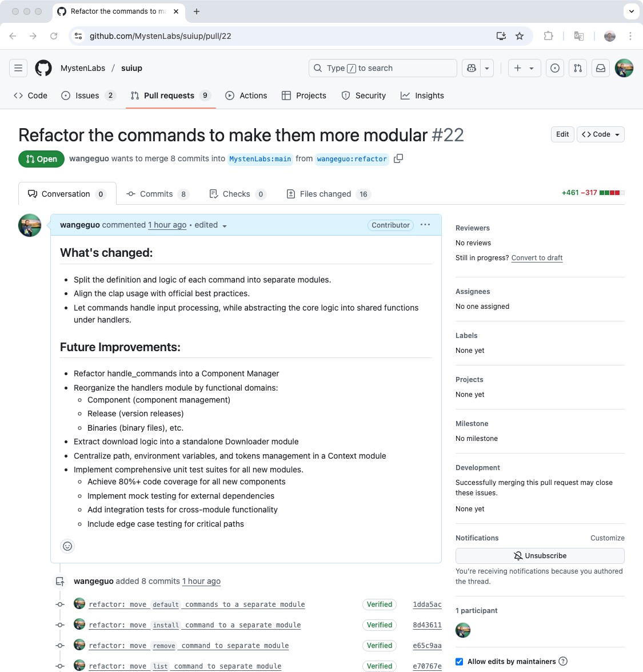Expand the comment edited history dropdown
This screenshot has height=672, width=643.
[x=211, y=225]
